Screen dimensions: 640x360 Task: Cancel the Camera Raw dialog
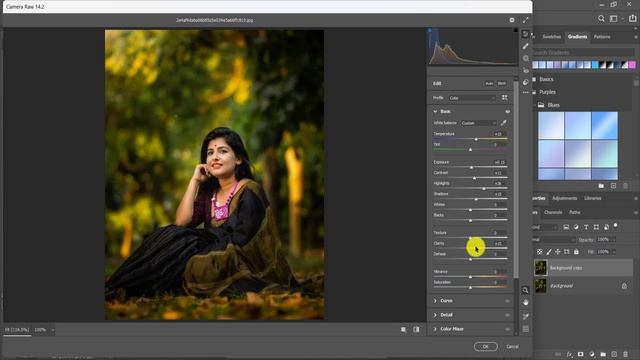tap(512, 347)
